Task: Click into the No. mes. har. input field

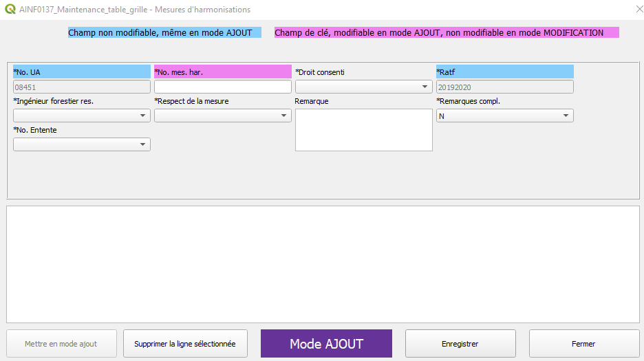Action: pos(223,87)
